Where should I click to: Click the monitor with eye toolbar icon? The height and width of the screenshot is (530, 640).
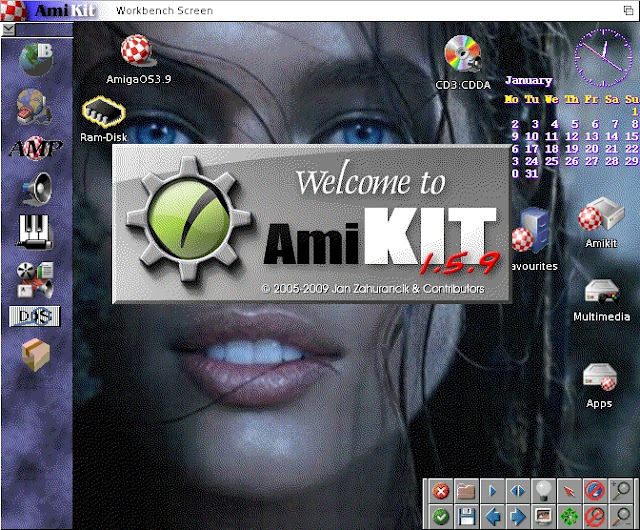(x=543, y=517)
